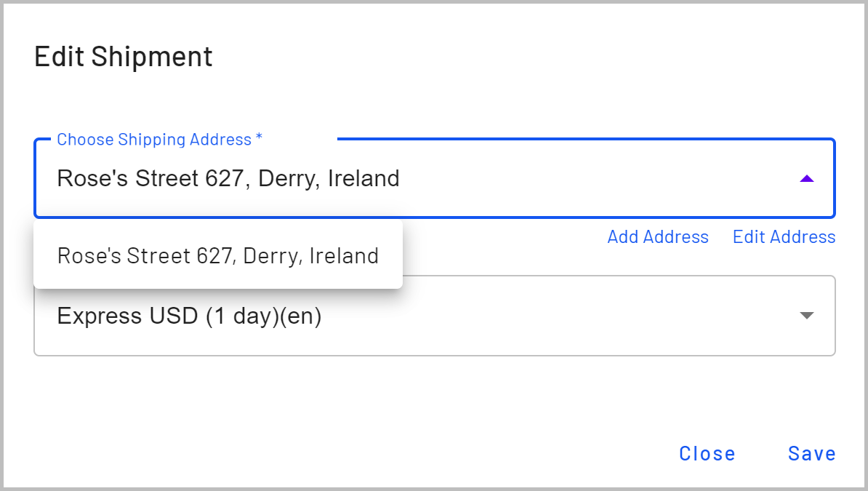Click the Express USD (1 day)(en) text
This screenshot has width=868, height=491.
click(x=189, y=316)
